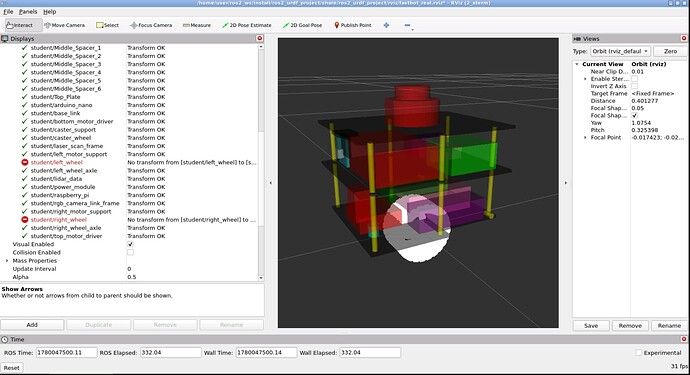This screenshot has height=375, width=690.
Task: Click the Remove view button
Action: click(x=630, y=326)
